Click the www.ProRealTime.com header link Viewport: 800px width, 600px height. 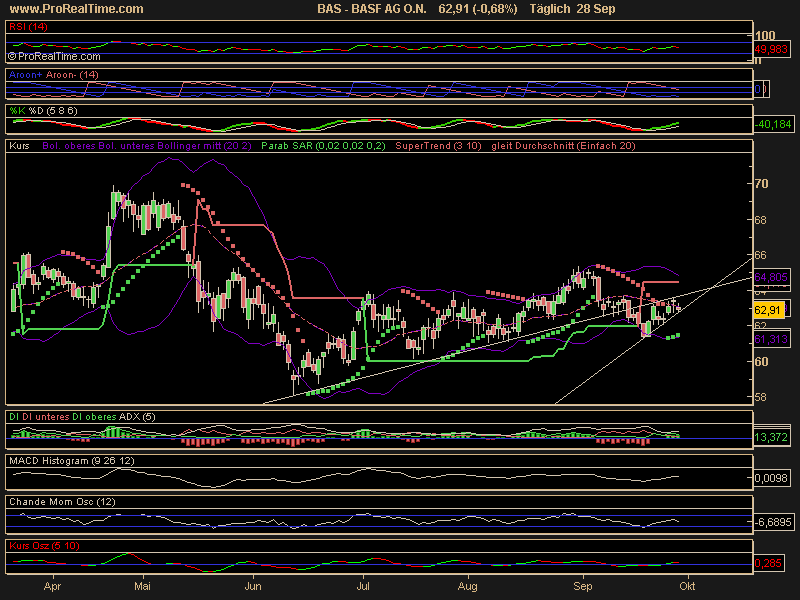point(77,9)
